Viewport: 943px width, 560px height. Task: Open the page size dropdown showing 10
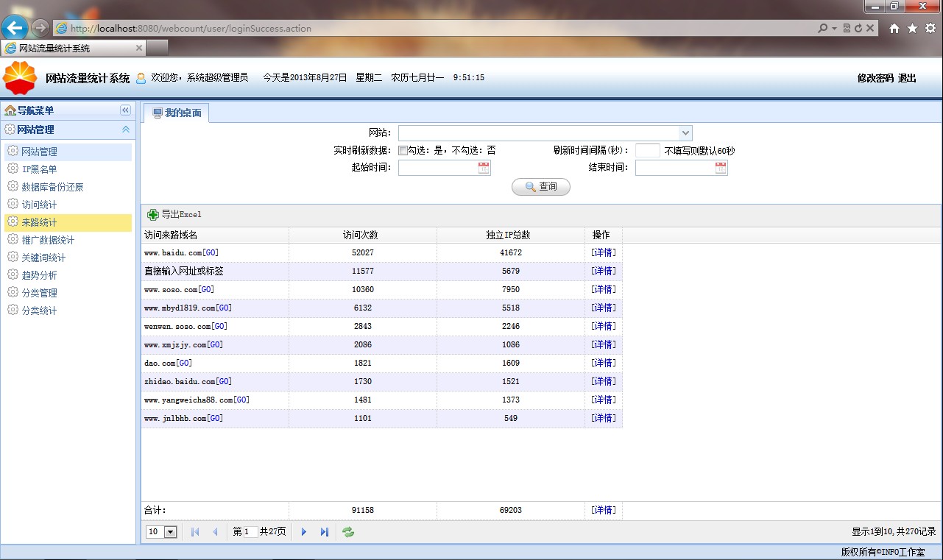click(x=171, y=532)
